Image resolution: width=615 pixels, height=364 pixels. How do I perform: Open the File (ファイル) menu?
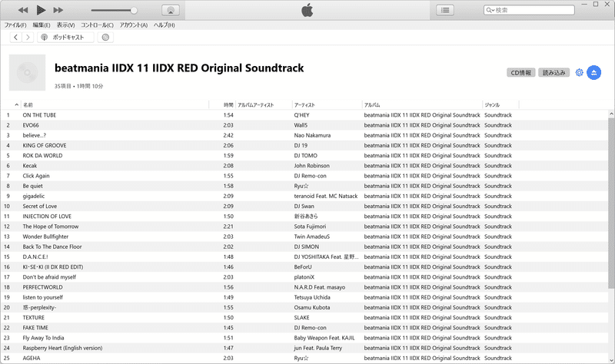(x=15, y=25)
